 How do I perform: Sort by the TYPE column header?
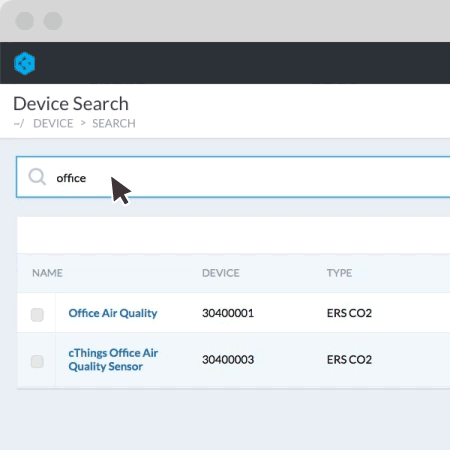[x=339, y=273]
